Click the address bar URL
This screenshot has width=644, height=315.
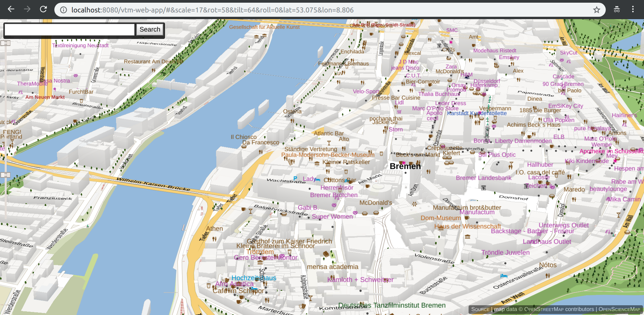pyautogui.click(x=212, y=10)
